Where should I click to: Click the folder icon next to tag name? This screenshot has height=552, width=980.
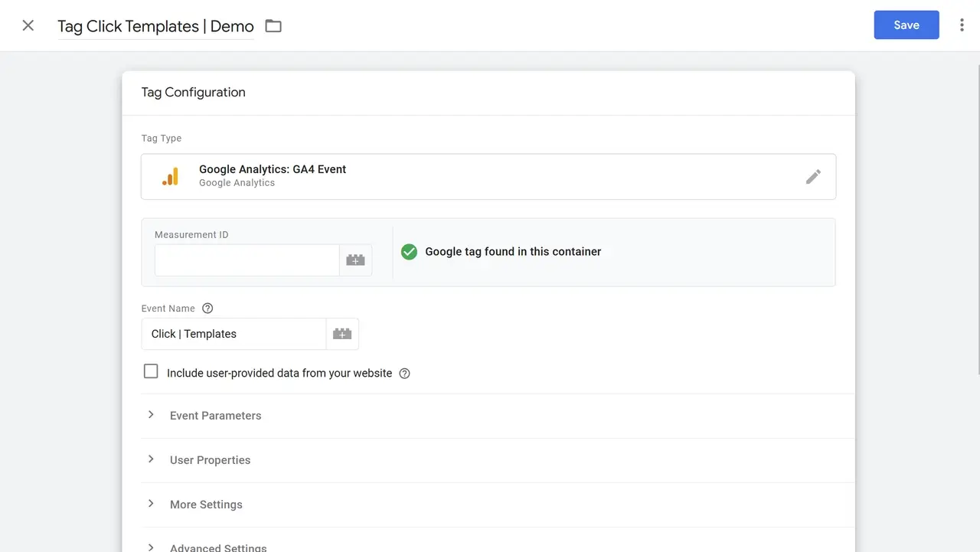click(273, 26)
